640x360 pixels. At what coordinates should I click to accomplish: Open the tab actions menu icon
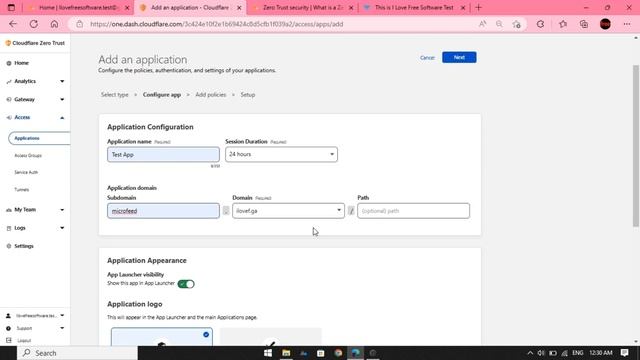[11, 7]
